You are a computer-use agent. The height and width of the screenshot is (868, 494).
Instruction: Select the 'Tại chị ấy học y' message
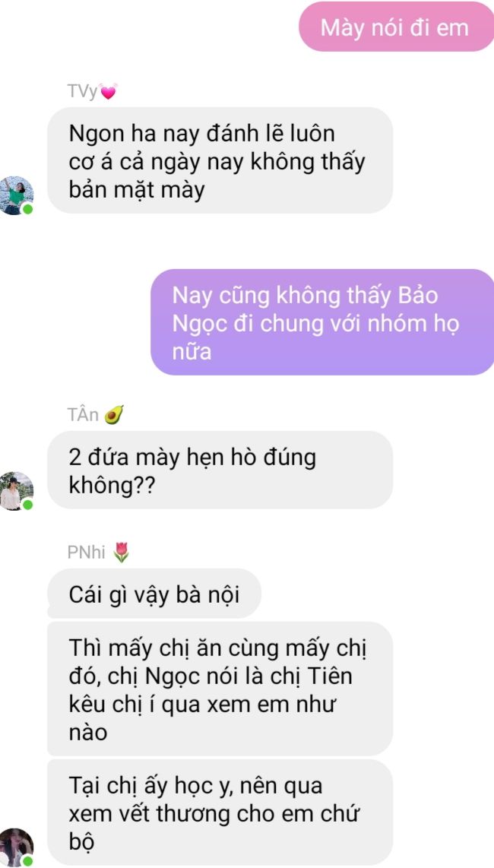[x=220, y=813]
